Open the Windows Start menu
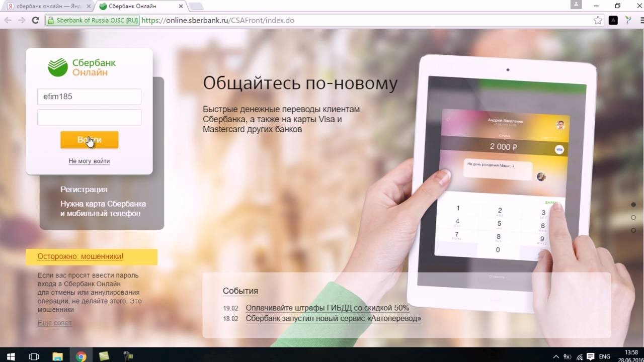Viewport: 644px width, 362px height. [x=11, y=356]
